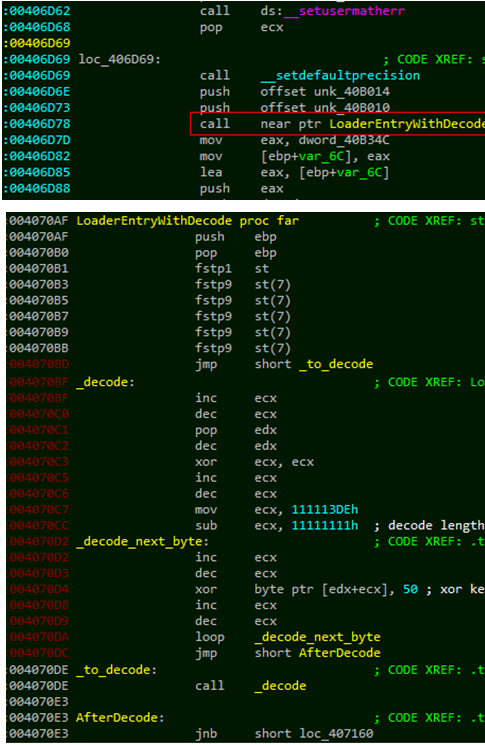Click CODE XREF comment beside loc_406D69
This screenshot has height=745, width=485.
(x=434, y=59)
